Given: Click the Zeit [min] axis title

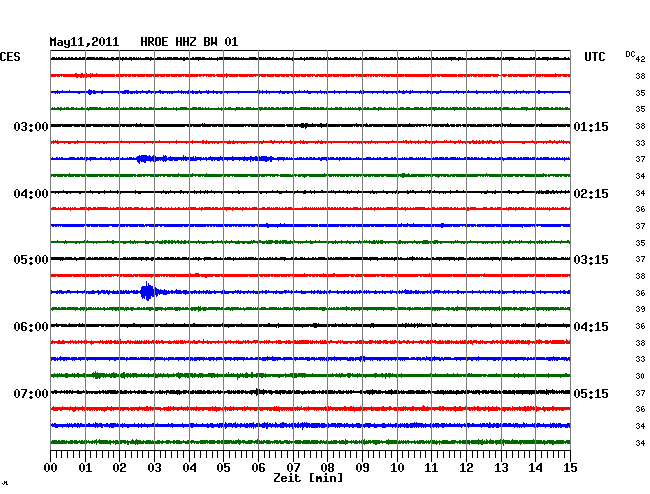Looking at the screenshot, I should [308, 478].
